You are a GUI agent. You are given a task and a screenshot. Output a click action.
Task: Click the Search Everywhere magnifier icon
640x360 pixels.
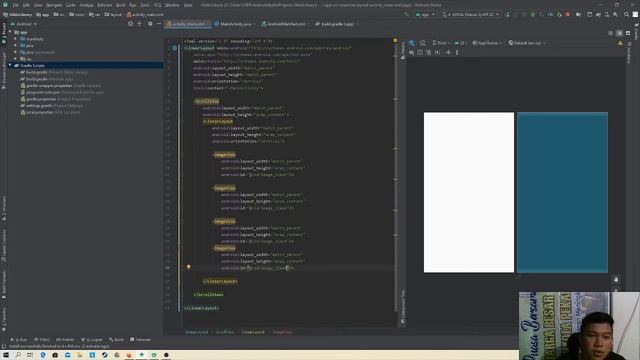coord(626,14)
